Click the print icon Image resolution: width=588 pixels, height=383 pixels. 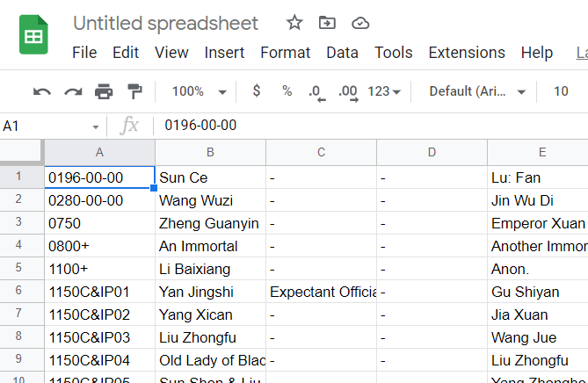pyautogui.click(x=104, y=91)
